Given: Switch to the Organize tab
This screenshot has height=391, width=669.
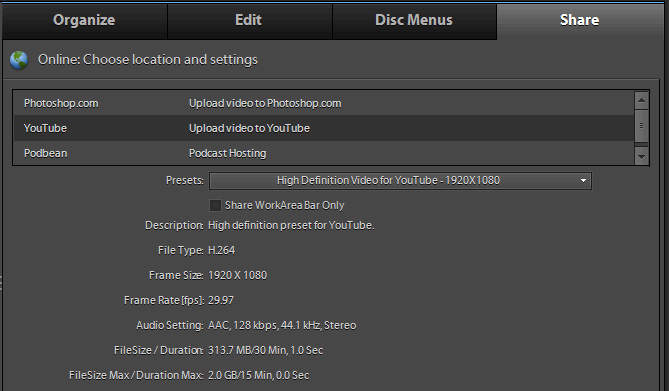Looking at the screenshot, I should [84, 20].
